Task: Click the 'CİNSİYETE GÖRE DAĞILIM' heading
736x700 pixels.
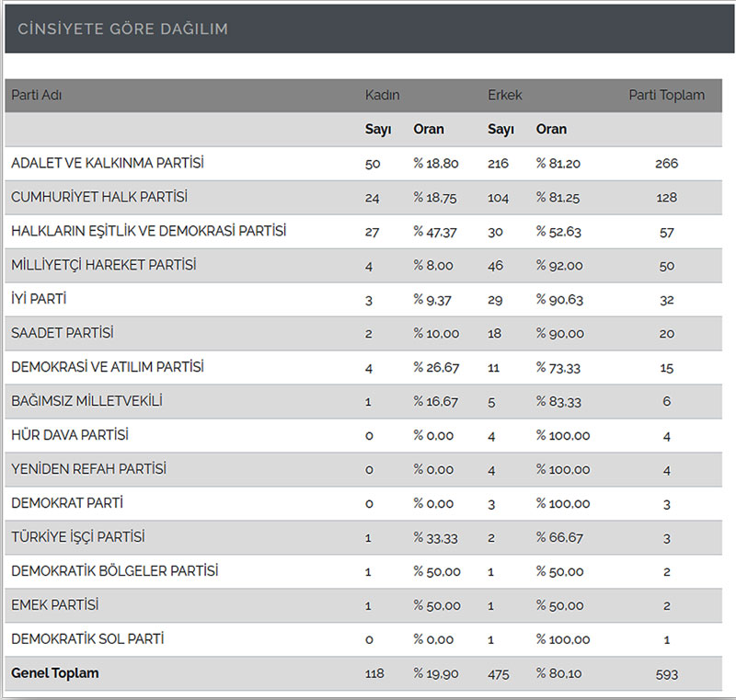Action: coord(123,29)
